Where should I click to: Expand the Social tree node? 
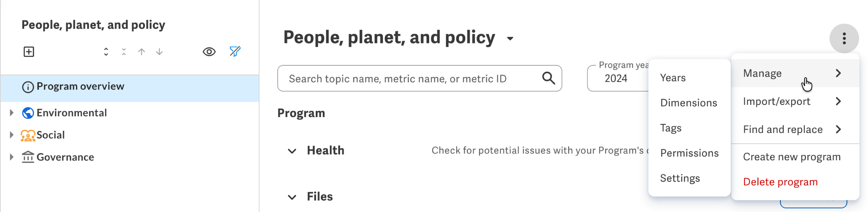12,135
